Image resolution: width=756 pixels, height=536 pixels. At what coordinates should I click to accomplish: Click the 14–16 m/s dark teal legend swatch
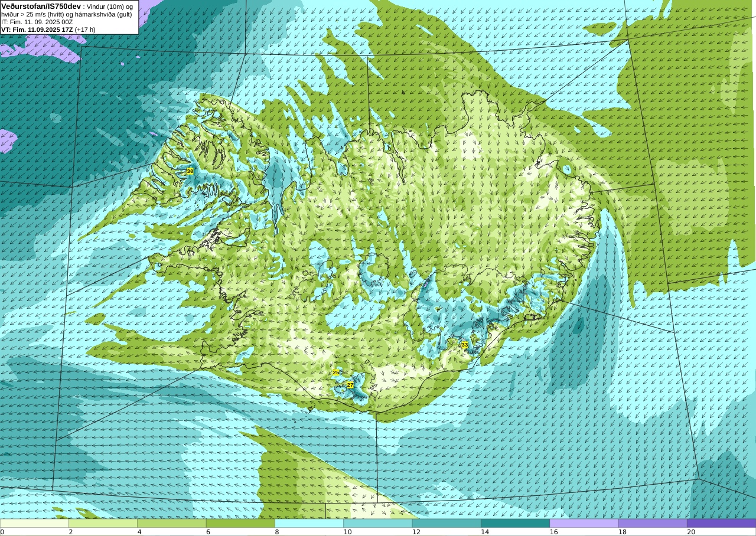click(515, 523)
